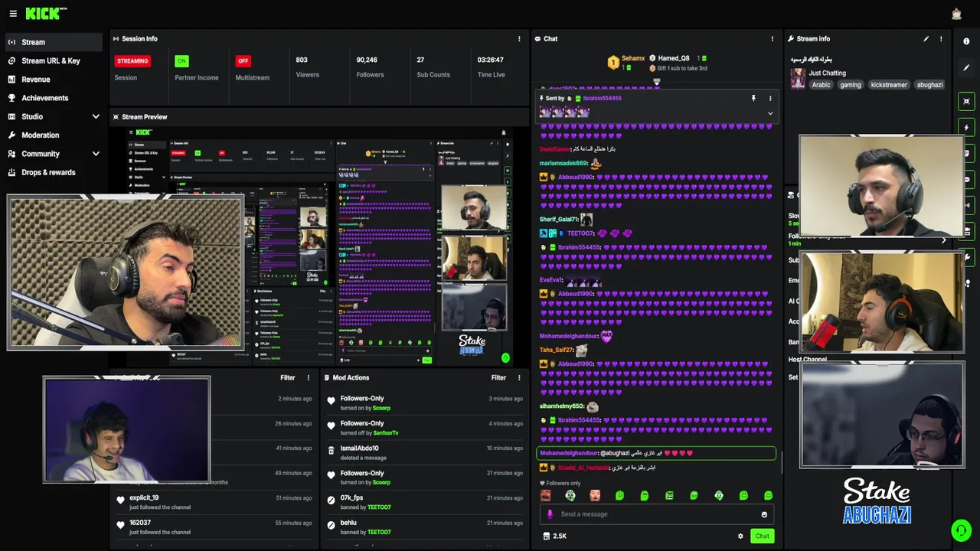Image resolution: width=980 pixels, height=551 pixels.
Task: Insert the second emote in quick emote row
Action: point(570,496)
